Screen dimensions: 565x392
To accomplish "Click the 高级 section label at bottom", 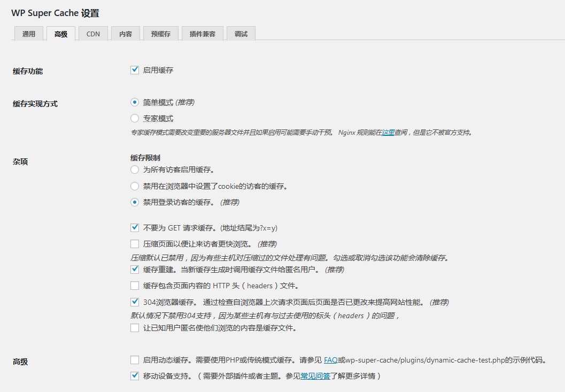I will click(20, 362).
